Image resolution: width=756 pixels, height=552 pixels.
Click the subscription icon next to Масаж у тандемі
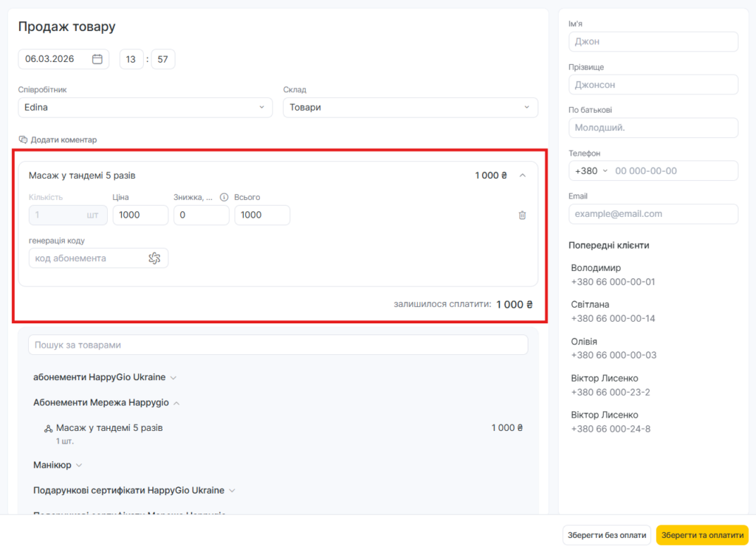48,428
